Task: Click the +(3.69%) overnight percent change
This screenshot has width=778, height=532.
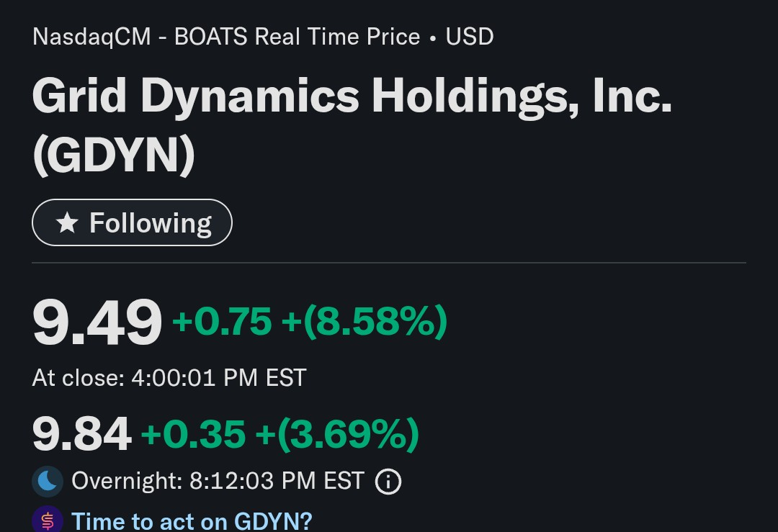Action: click(337, 433)
